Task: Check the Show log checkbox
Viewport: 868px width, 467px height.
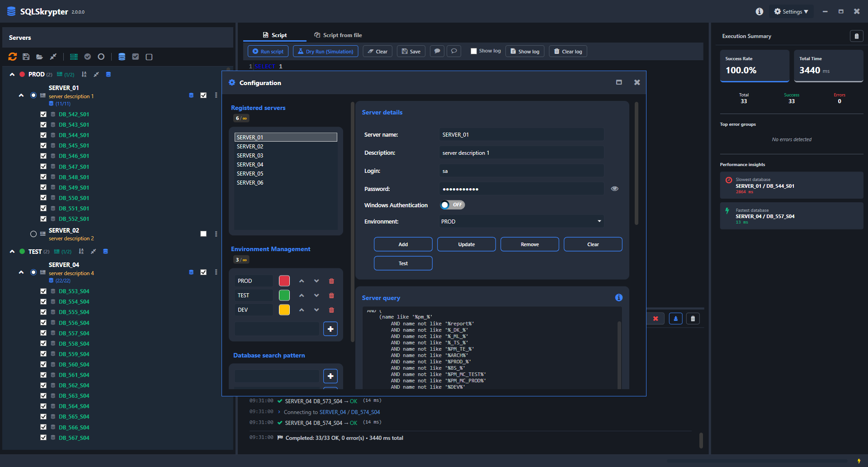Action: (474, 51)
